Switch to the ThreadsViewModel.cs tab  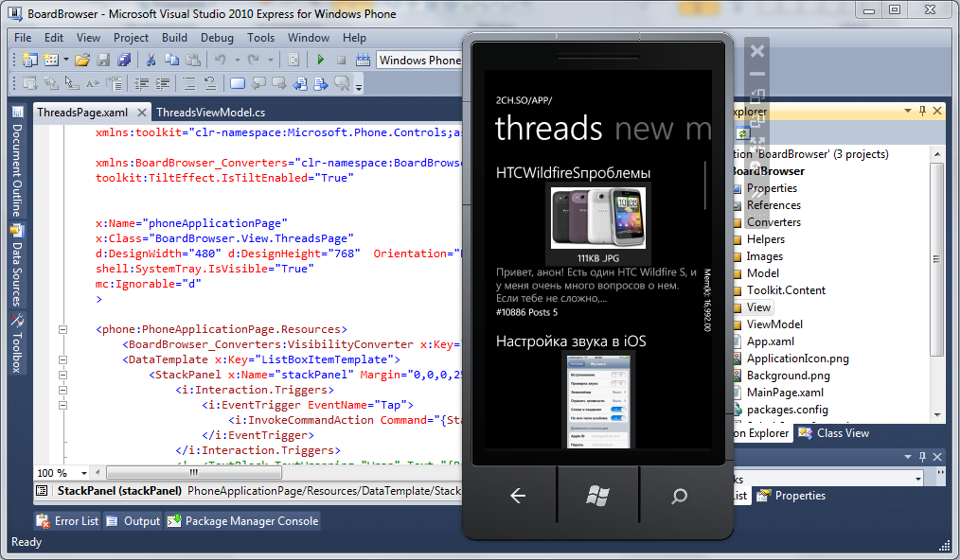click(210, 112)
